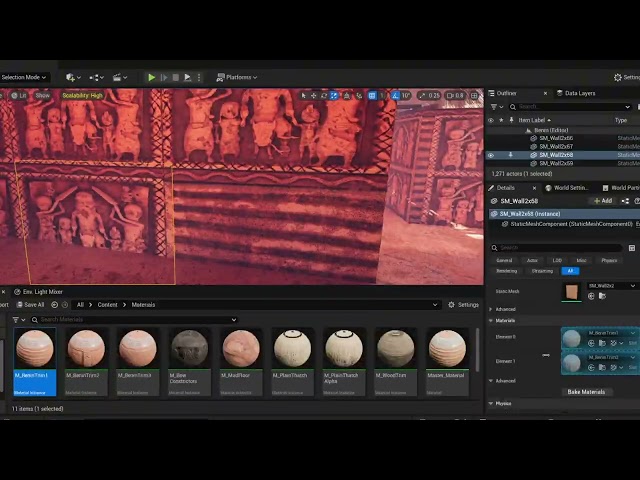The height and width of the screenshot is (480, 640).
Task: Click the Add component button
Action: coord(603,201)
